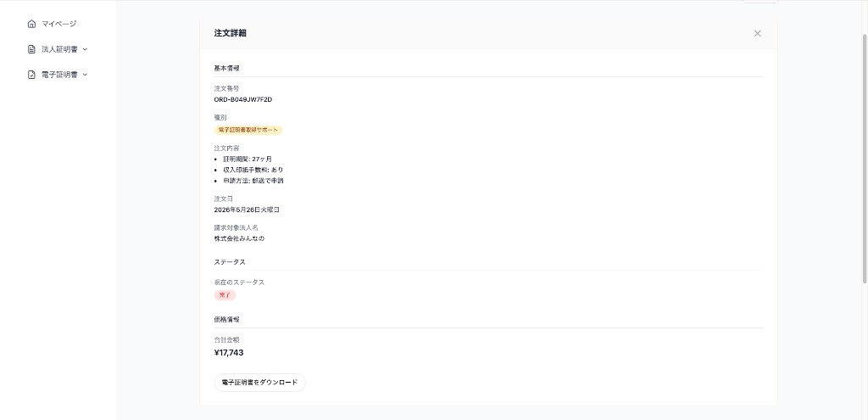Close the 注文詳細 dialog with the X
This screenshot has width=868, height=420.
pos(757,33)
